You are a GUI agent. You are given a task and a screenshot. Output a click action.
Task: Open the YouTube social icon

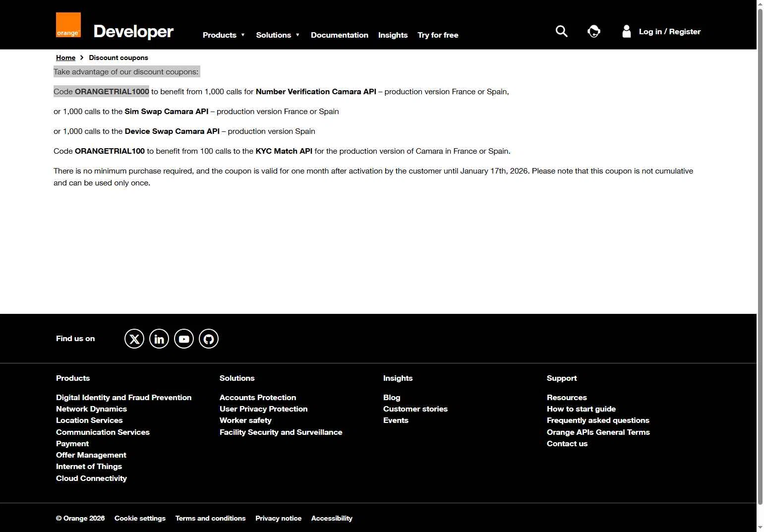(x=184, y=339)
